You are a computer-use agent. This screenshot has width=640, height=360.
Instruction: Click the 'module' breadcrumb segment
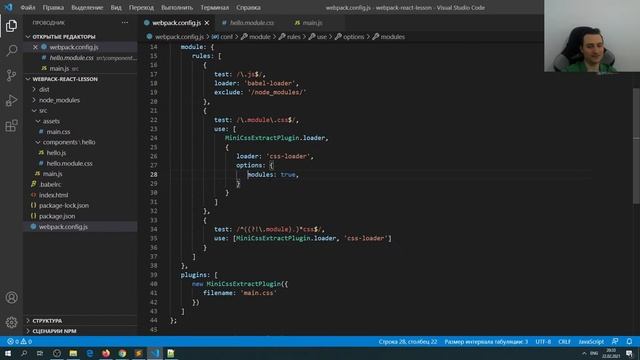click(260, 37)
